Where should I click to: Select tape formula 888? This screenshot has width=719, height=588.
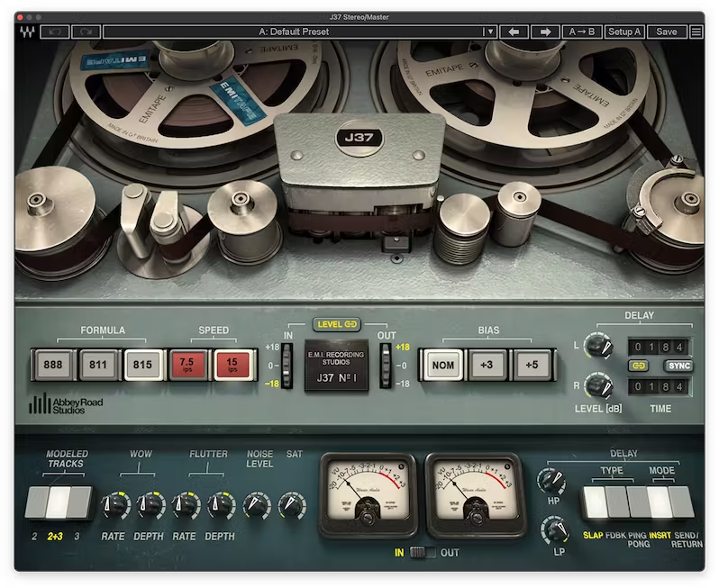coord(53,365)
